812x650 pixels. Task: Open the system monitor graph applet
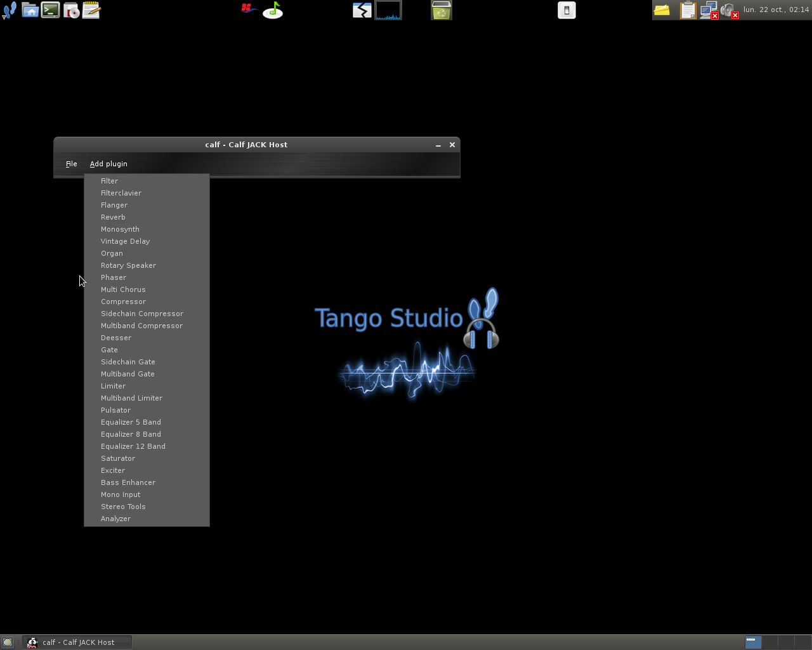388,10
